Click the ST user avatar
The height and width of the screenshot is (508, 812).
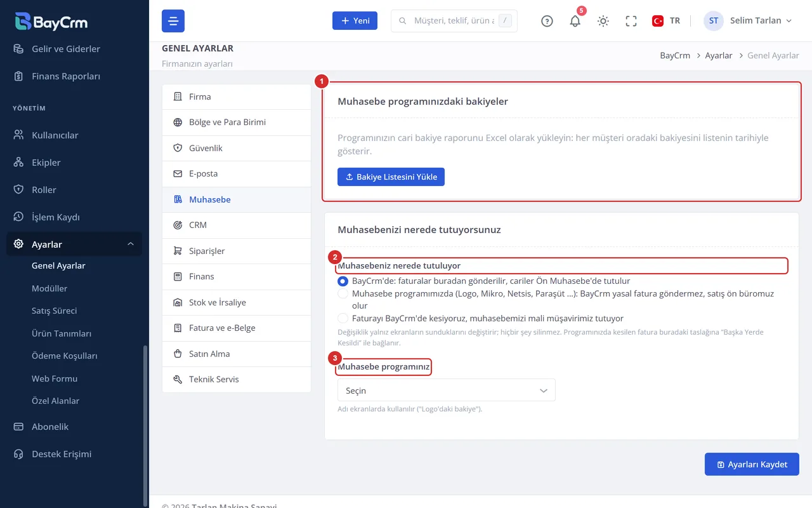(x=714, y=21)
